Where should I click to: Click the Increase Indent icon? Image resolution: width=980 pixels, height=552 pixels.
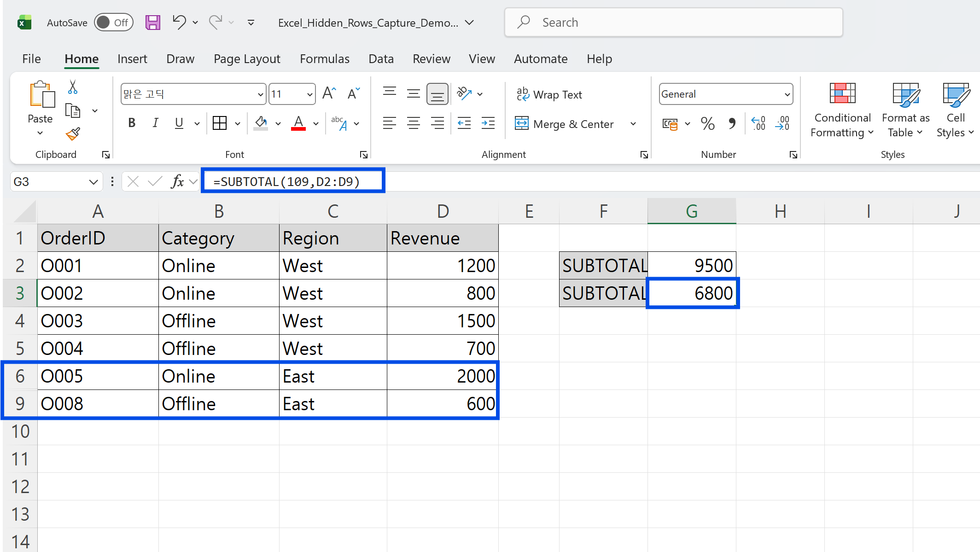(x=488, y=123)
